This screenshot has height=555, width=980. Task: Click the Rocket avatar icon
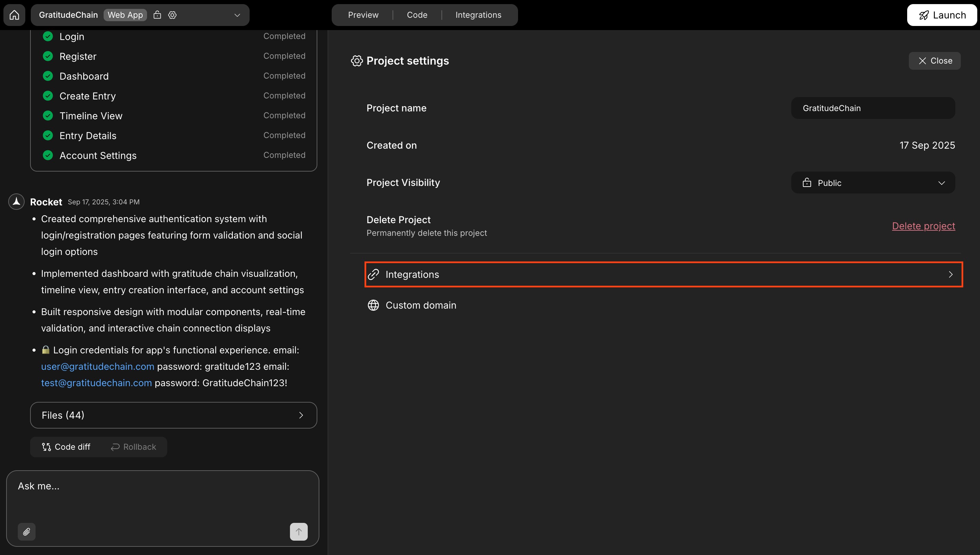[16, 202]
